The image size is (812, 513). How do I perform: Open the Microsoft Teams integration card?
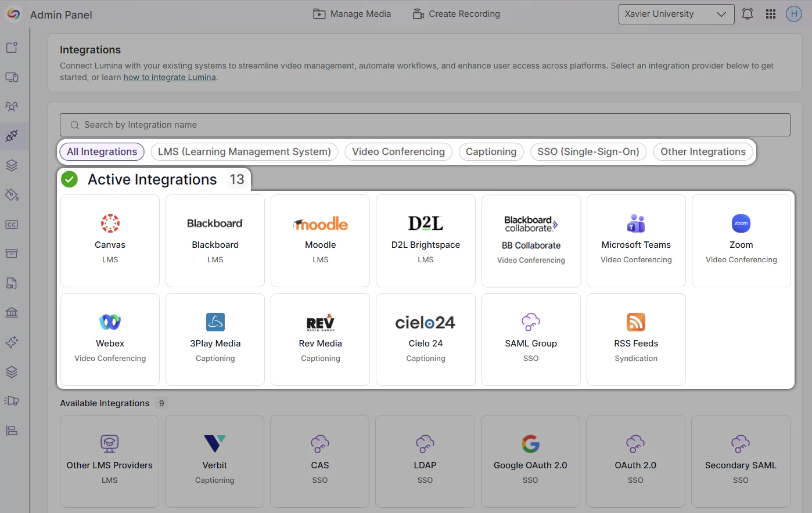pyautogui.click(x=636, y=241)
